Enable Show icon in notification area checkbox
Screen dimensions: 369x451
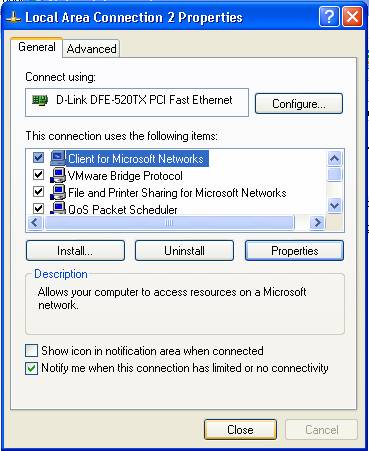31,351
